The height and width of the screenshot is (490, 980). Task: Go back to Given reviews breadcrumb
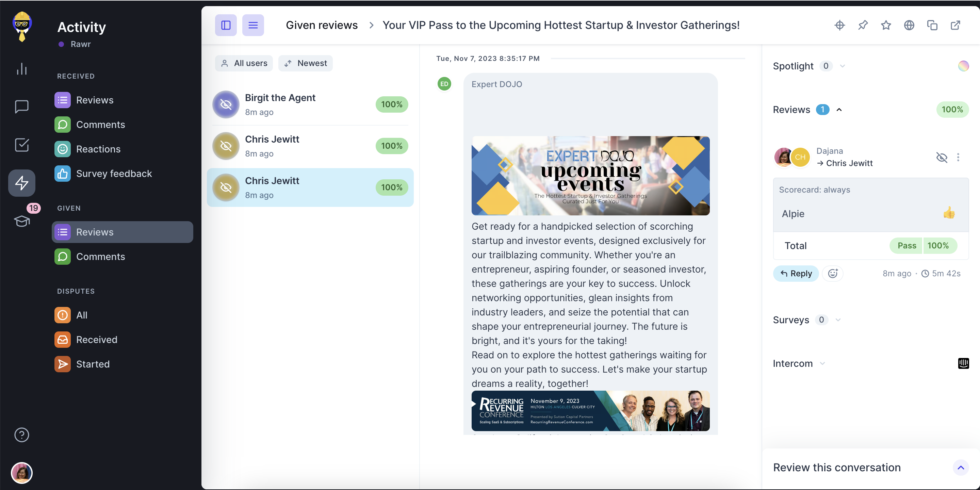[322, 25]
